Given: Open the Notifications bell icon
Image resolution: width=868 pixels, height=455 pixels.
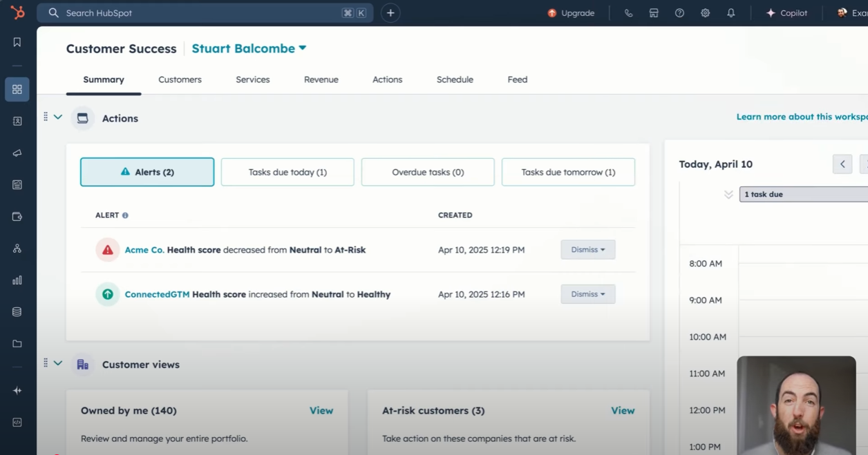Looking at the screenshot, I should tap(730, 13).
